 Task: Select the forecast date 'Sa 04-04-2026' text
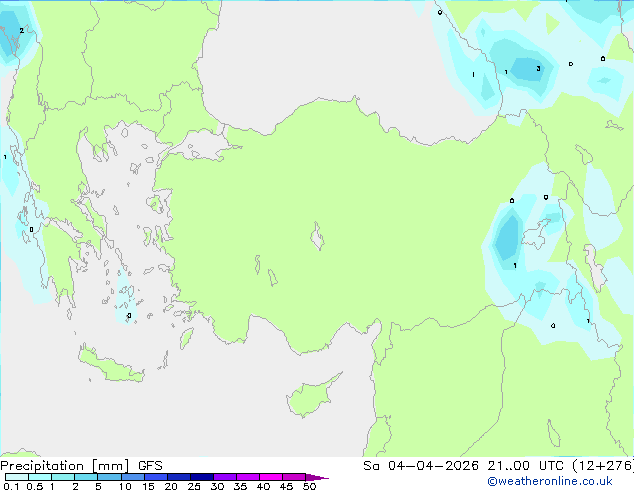pyautogui.click(x=421, y=466)
